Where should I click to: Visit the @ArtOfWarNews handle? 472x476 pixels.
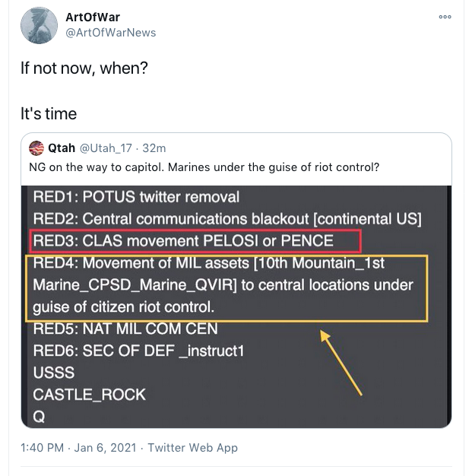[110, 33]
